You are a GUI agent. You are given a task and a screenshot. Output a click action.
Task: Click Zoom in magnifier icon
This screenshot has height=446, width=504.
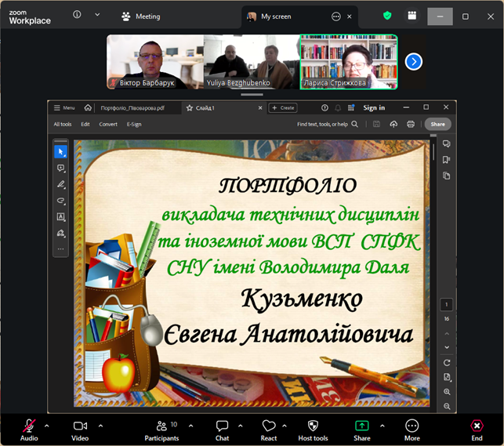point(447,392)
